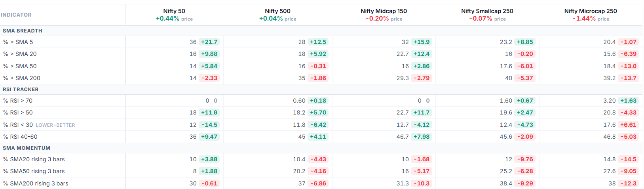The width and height of the screenshot is (644, 189).
Task: Click the +3.88 badge in SMA20 rising row
Action: point(209,159)
